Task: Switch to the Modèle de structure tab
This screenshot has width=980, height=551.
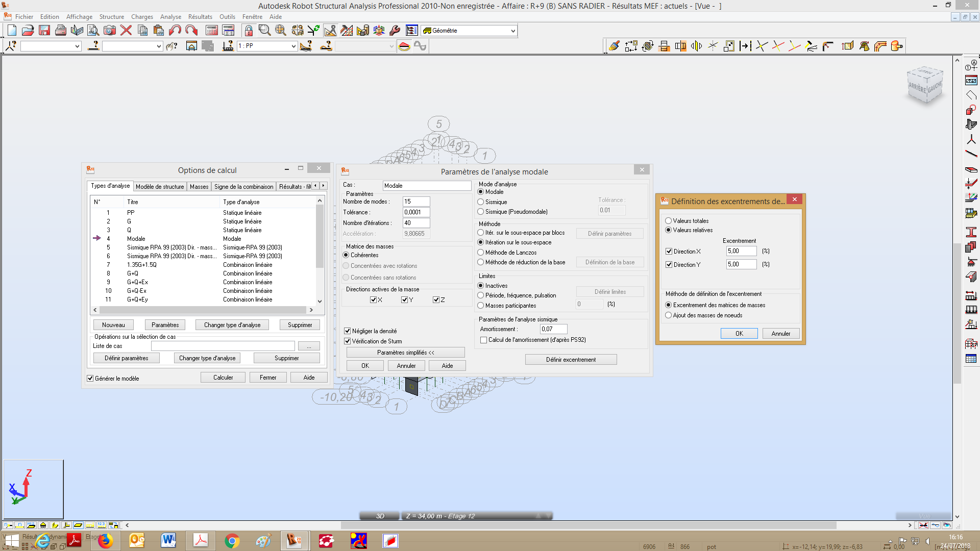Action: coord(160,187)
